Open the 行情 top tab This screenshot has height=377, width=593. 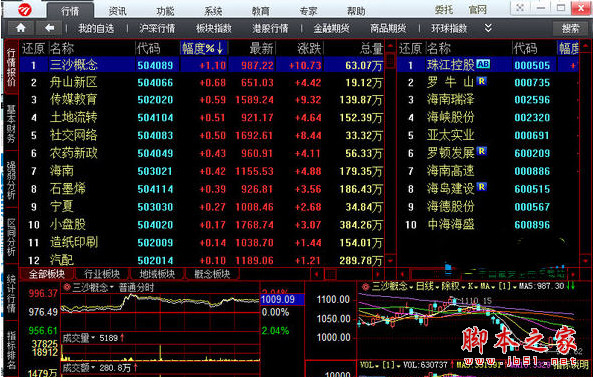pyautogui.click(x=70, y=11)
